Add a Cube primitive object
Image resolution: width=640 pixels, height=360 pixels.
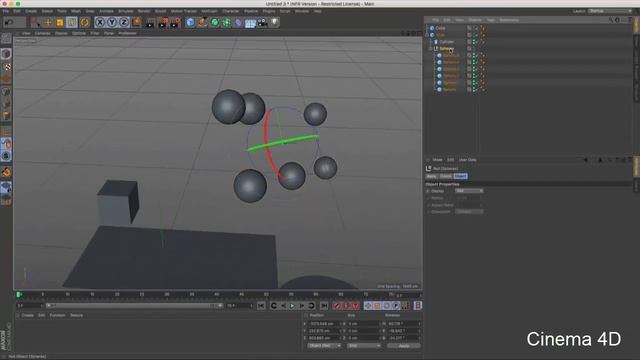(190, 22)
